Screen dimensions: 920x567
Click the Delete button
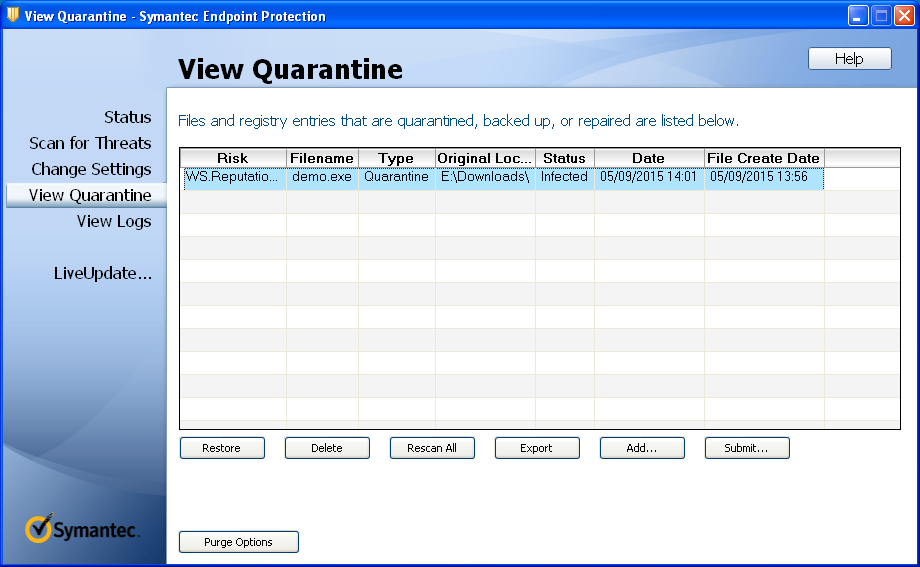[327, 448]
